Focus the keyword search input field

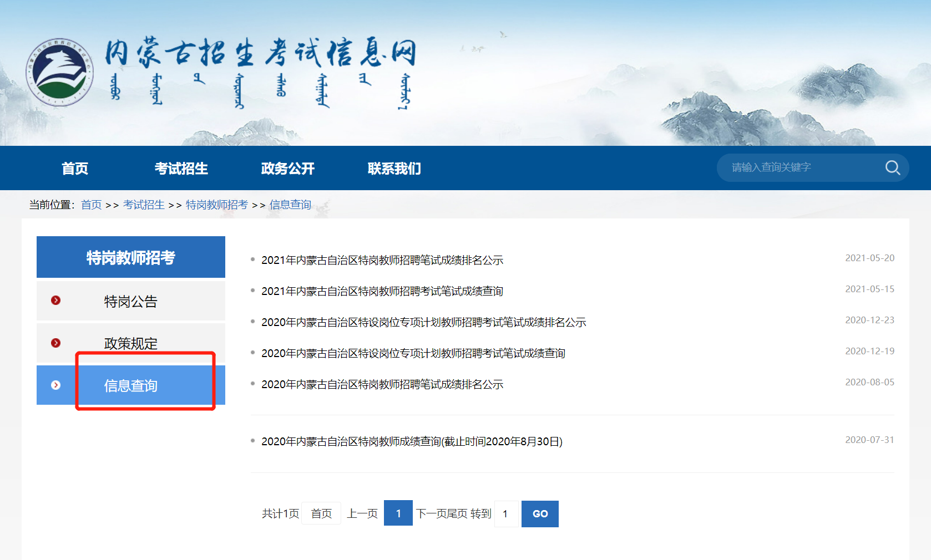click(802, 167)
